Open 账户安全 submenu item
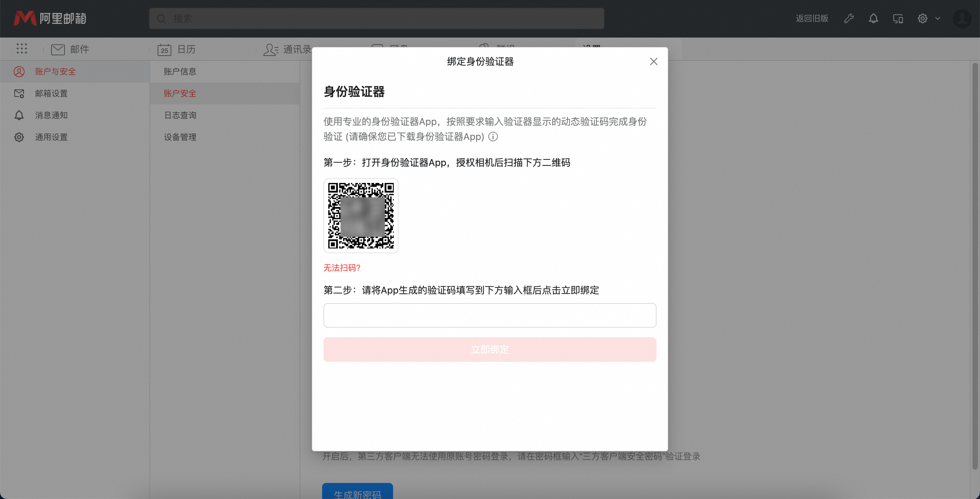This screenshot has width=980, height=499. tap(225, 93)
